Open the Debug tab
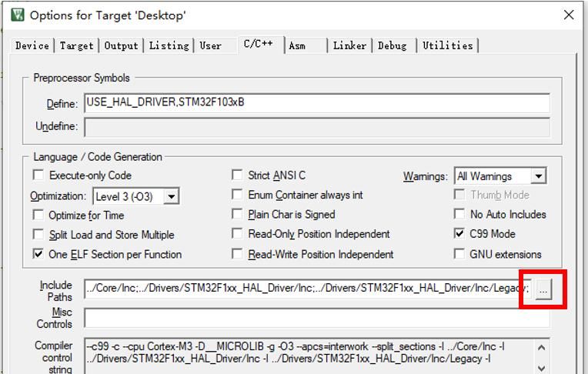 392,45
